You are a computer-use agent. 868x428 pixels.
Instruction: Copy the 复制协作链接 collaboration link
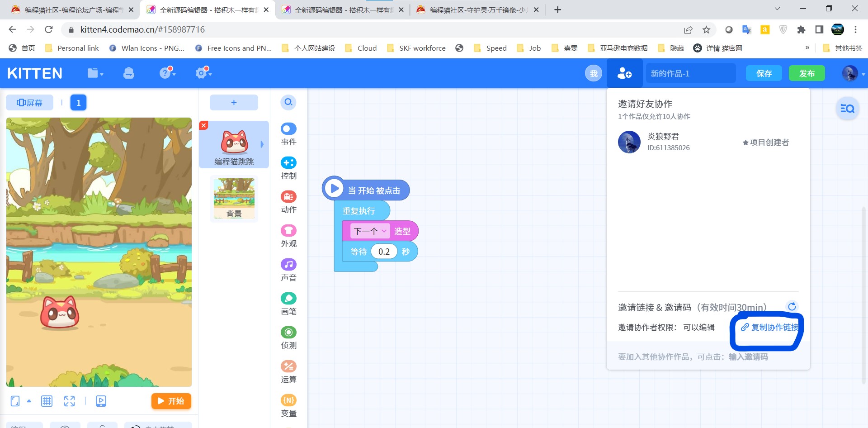point(769,327)
